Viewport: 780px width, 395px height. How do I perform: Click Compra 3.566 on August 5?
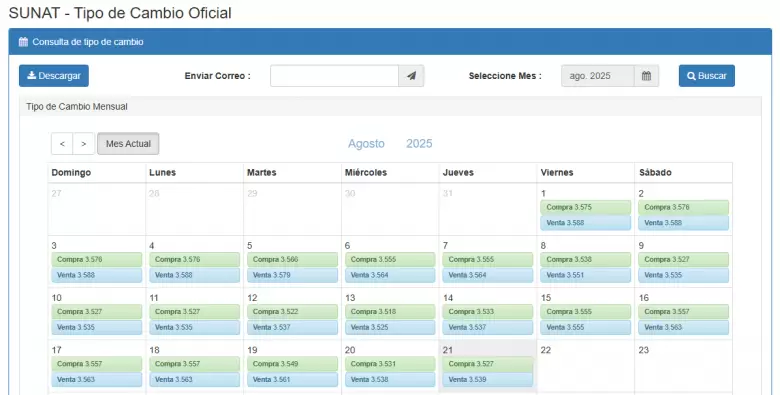click(292, 259)
